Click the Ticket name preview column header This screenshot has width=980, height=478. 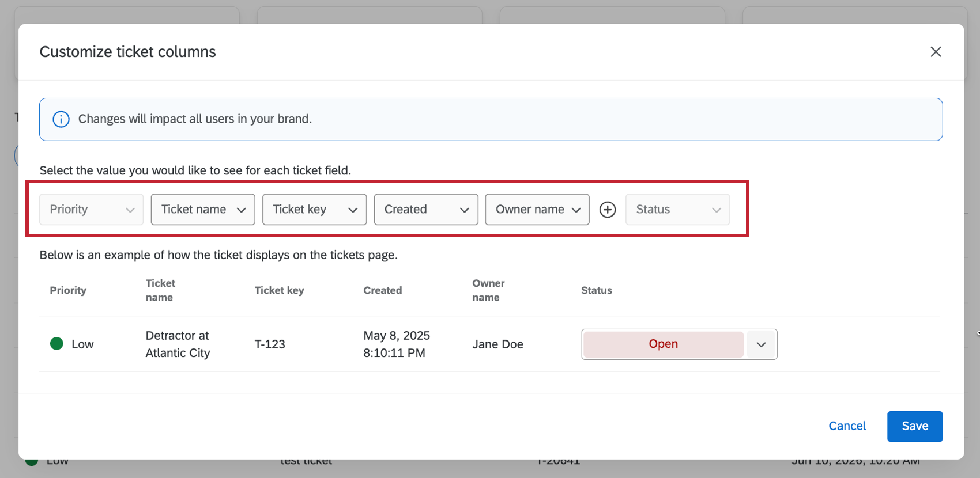click(160, 290)
